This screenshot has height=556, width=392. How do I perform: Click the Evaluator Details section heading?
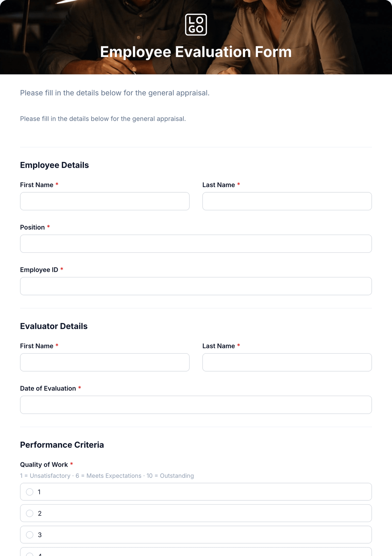(54, 326)
